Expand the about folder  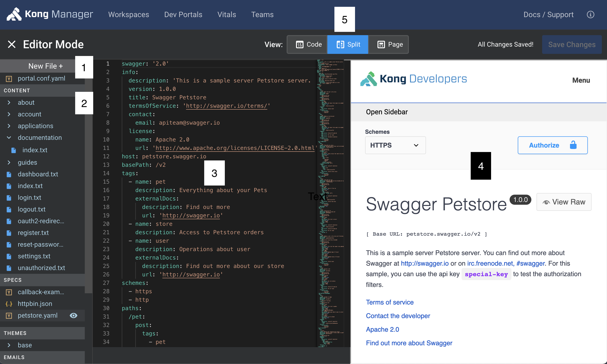9,102
